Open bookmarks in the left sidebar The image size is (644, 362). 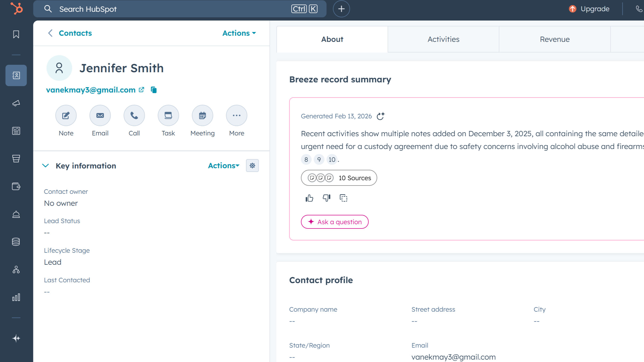(x=16, y=34)
